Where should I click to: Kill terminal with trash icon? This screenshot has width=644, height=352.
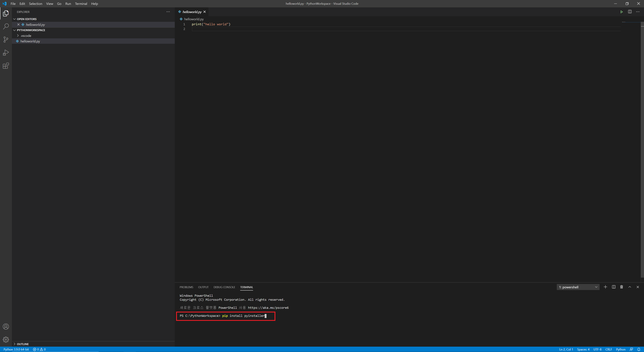pos(622,287)
